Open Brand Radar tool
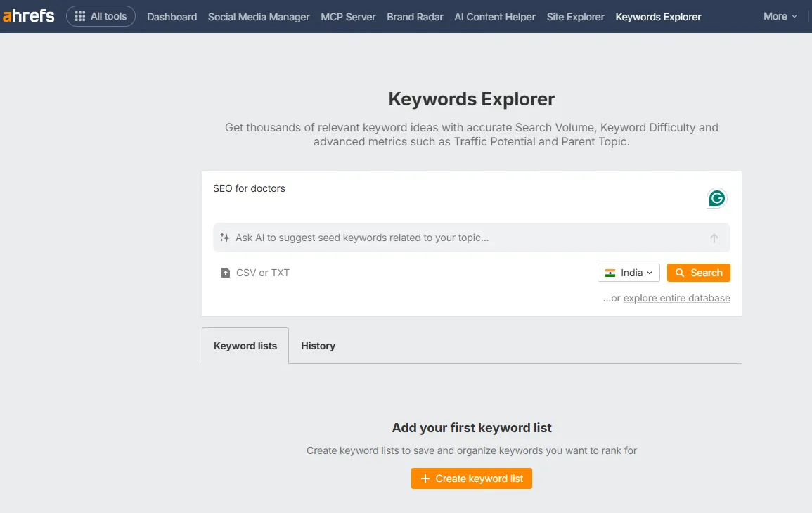 tap(415, 17)
